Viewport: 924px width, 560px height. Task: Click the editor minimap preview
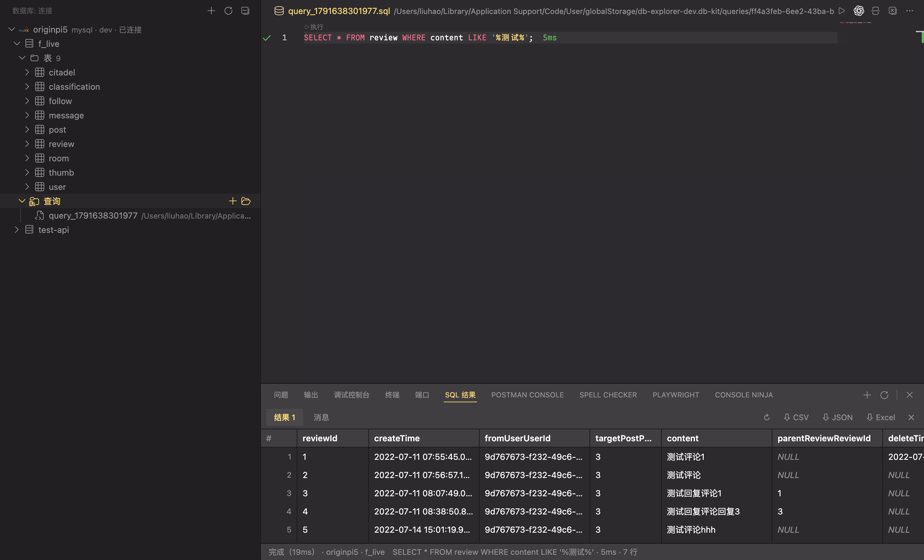(x=856, y=22)
